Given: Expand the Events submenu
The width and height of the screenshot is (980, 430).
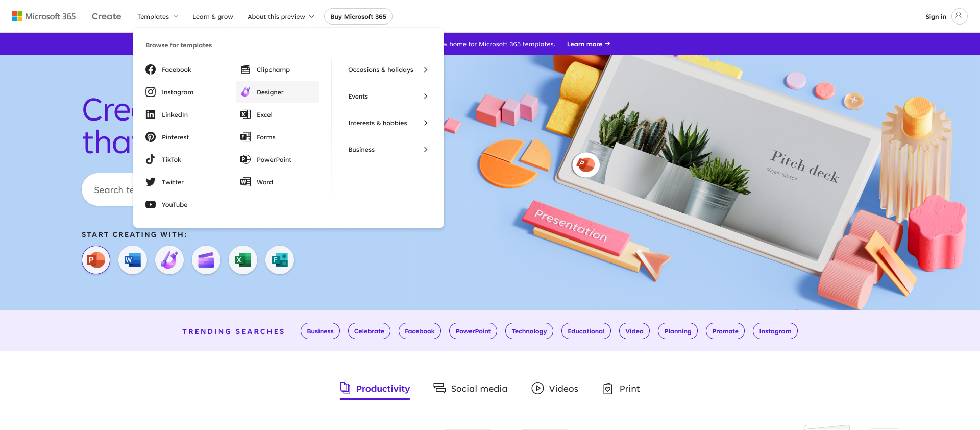Looking at the screenshot, I should coord(388,96).
